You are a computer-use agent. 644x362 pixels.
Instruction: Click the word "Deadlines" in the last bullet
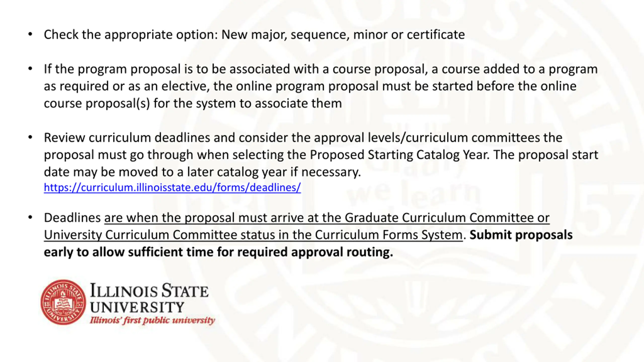[72, 218]
